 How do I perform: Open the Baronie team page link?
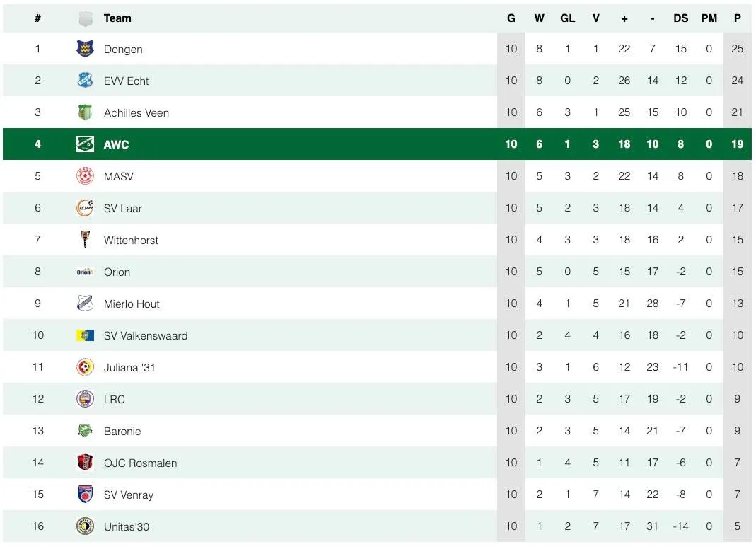122,431
